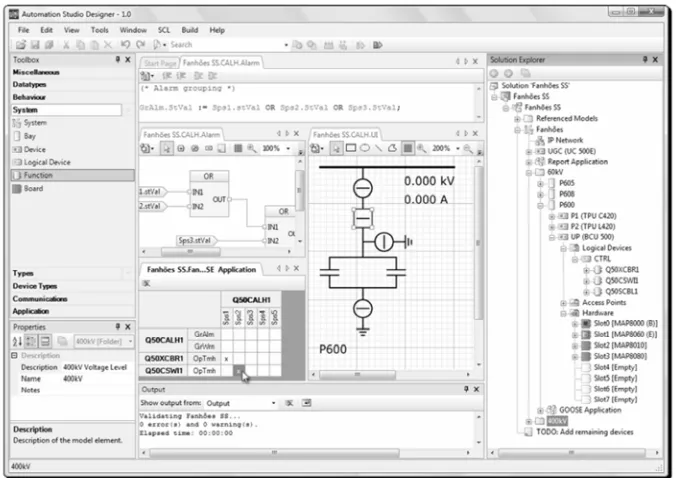Click zoom-out magnifier right of 200%

tap(468, 149)
